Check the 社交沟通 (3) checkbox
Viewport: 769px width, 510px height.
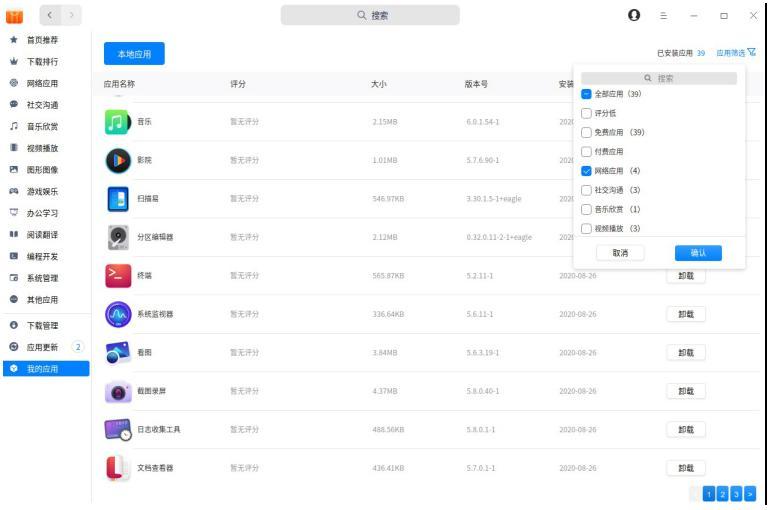point(586,190)
